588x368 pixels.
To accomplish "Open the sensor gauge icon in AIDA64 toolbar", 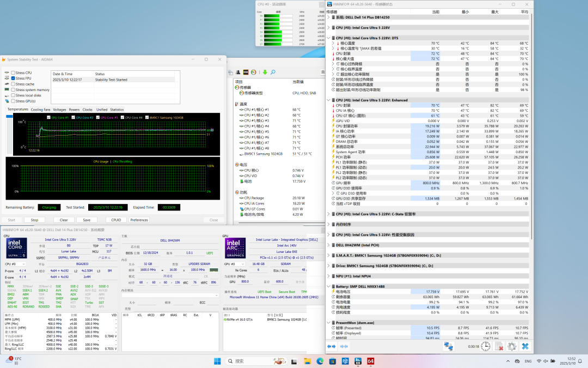I will [254, 72].
